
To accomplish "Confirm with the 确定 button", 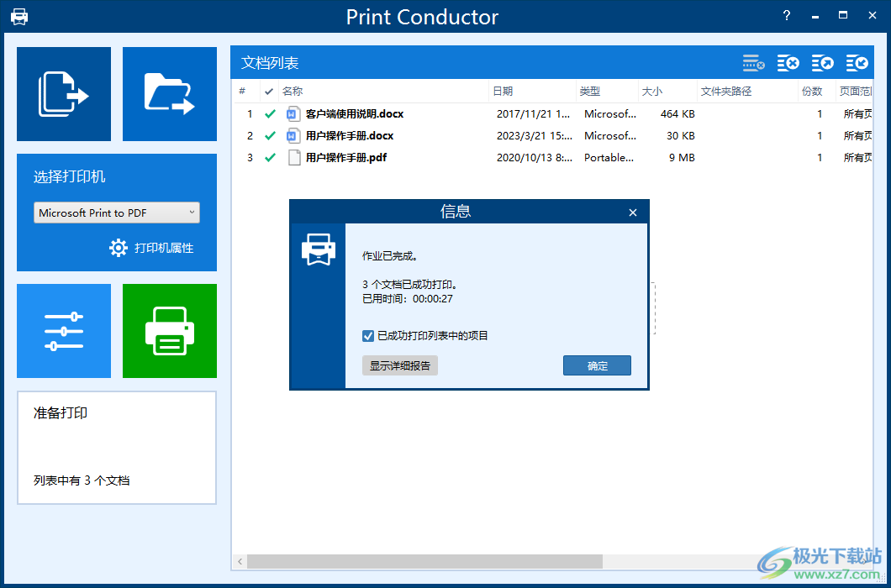I will (597, 365).
